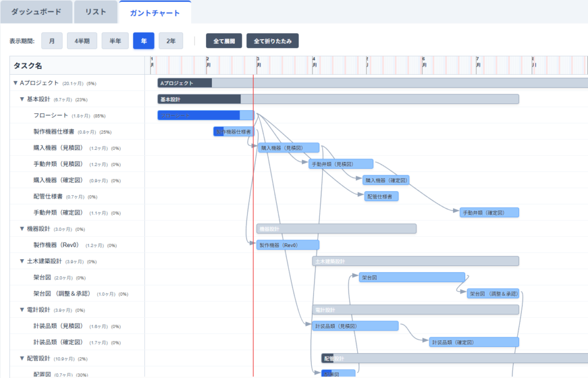This screenshot has height=378, width=588.
Task: Select 配管仕様書 in the task list
Action: click(x=51, y=196)
